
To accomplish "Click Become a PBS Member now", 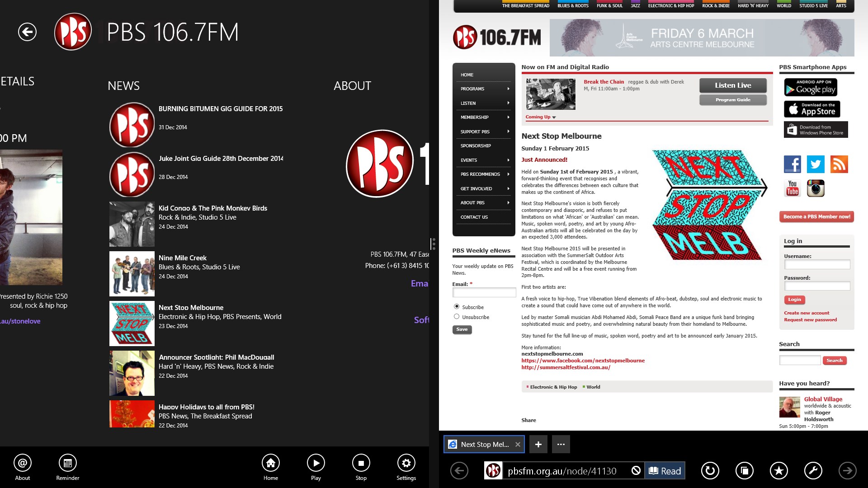I will [816, 216].
